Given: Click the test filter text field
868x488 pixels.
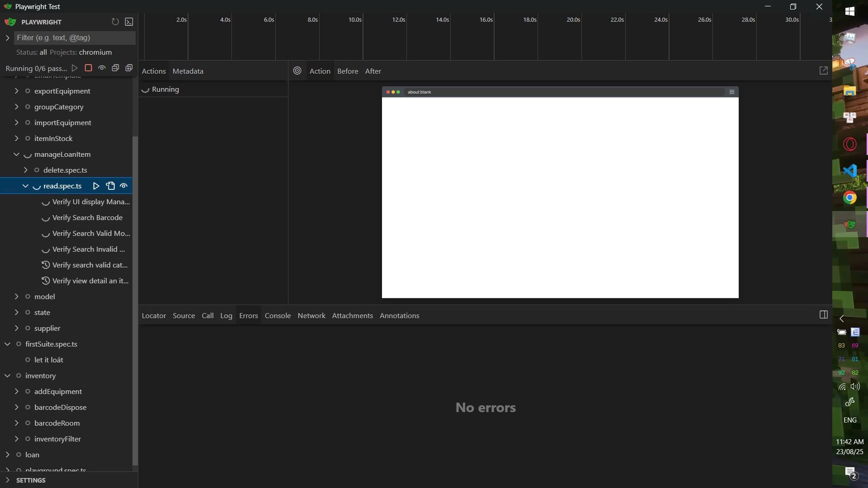Looking at the screenshot, I should 75,38.
